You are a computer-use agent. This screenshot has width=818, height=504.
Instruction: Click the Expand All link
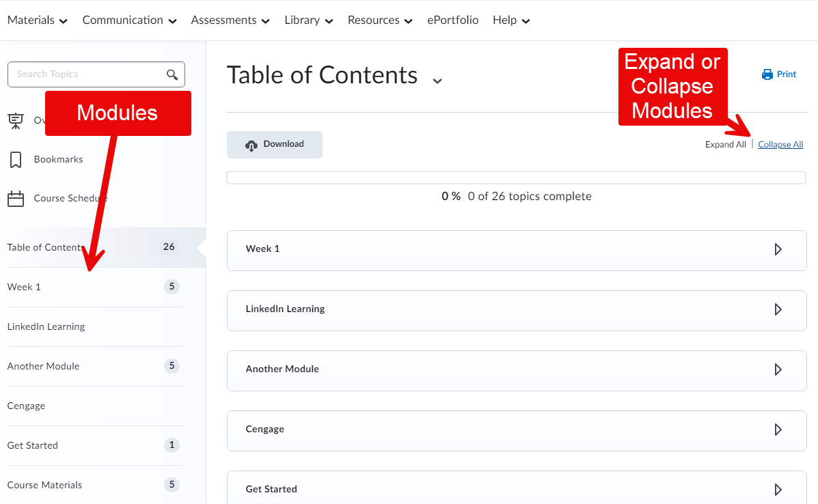tap(725, 145)
